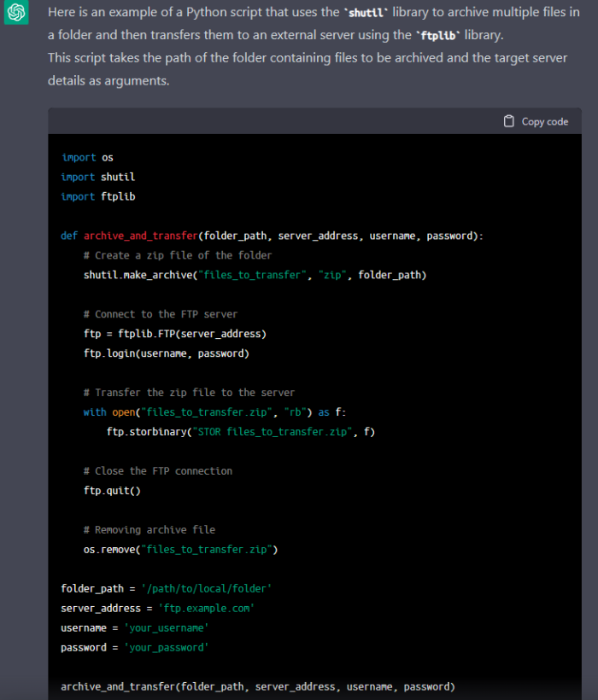Click the 'import ftplib' code line
Viewport: 598px width, 700px height.
point(98,196)
